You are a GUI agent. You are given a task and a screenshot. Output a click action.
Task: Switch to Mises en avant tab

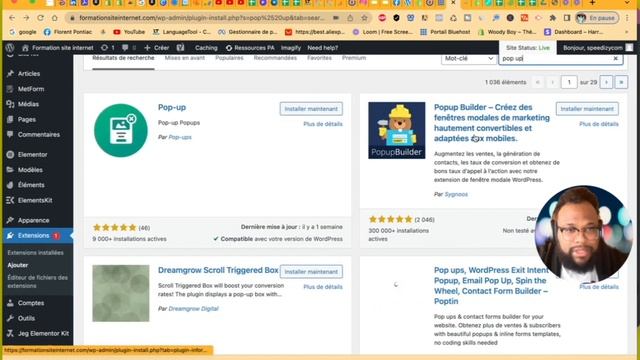[184, 58]
